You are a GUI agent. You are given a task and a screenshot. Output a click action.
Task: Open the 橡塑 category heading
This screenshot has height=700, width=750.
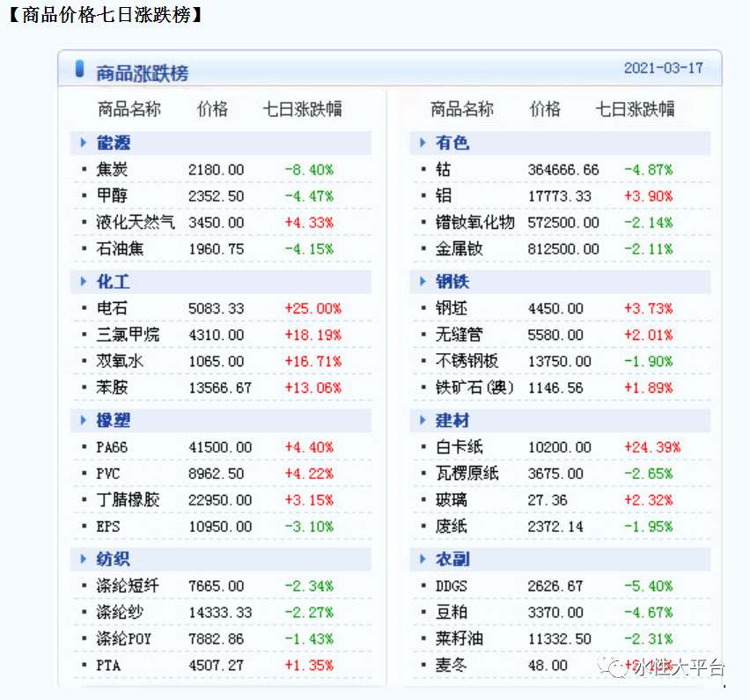114,420
